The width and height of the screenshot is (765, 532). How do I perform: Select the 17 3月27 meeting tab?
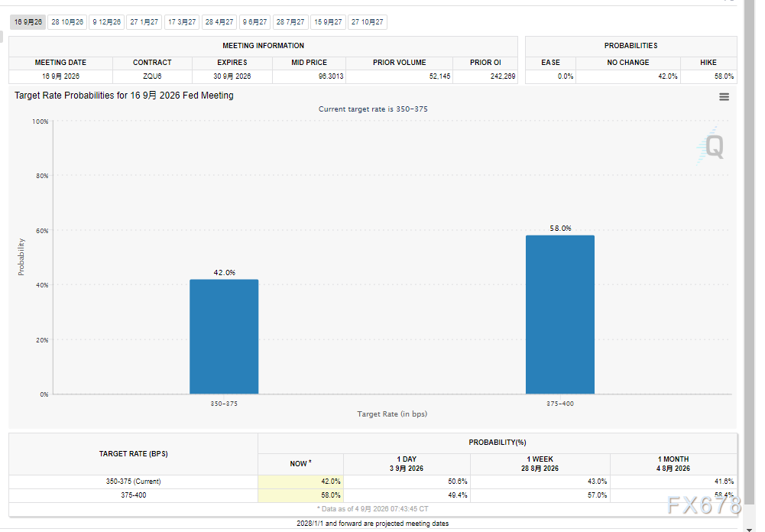click(x=182, y=22)
